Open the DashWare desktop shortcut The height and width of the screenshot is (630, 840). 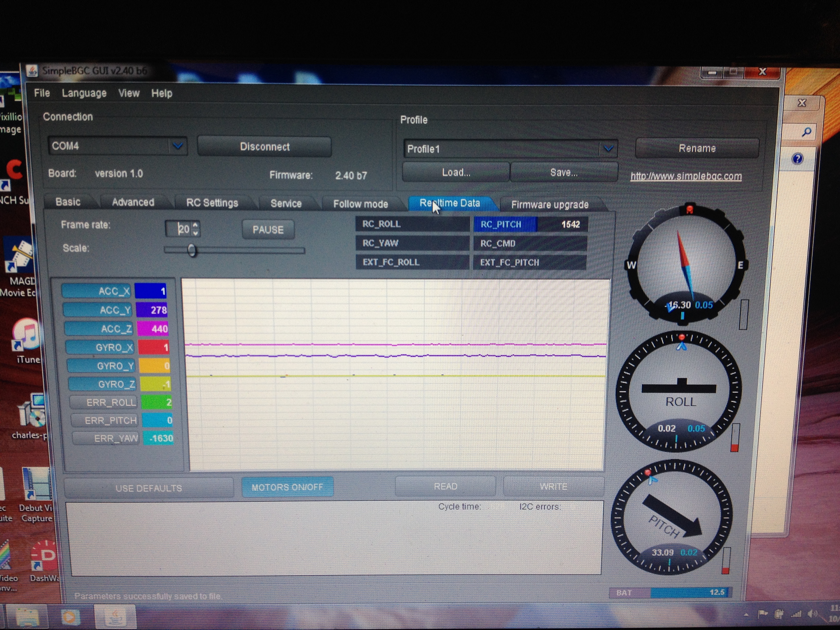click(x=45, y=561)
